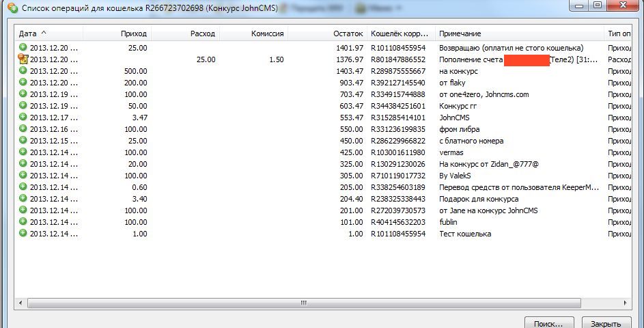
Task: Select wallet R344384251601 cell
Action: click(398, 106)
